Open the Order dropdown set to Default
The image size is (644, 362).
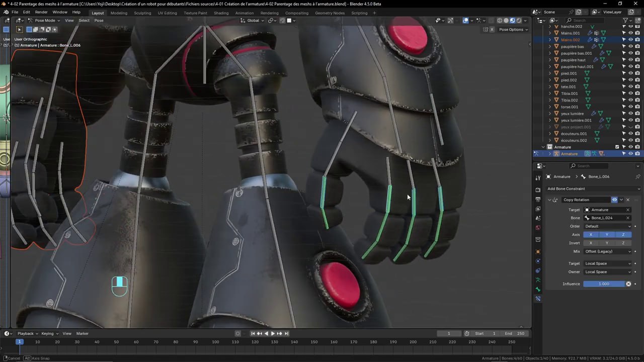607,226
